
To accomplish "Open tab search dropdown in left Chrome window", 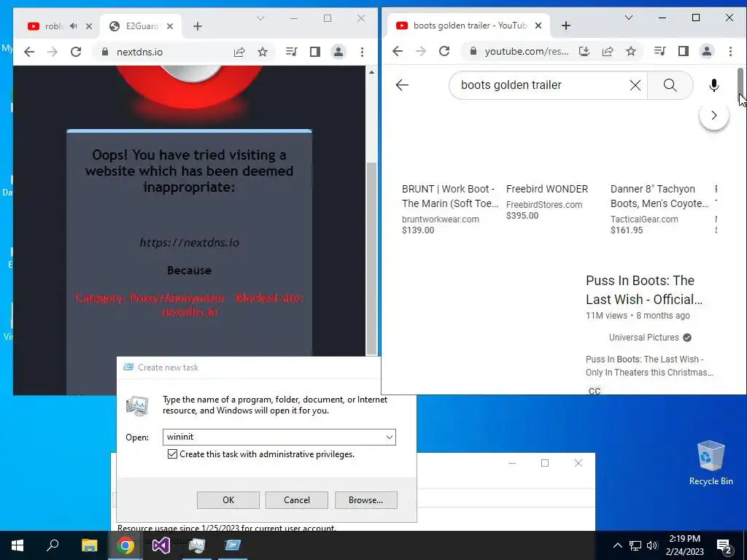I will (260, 18).
